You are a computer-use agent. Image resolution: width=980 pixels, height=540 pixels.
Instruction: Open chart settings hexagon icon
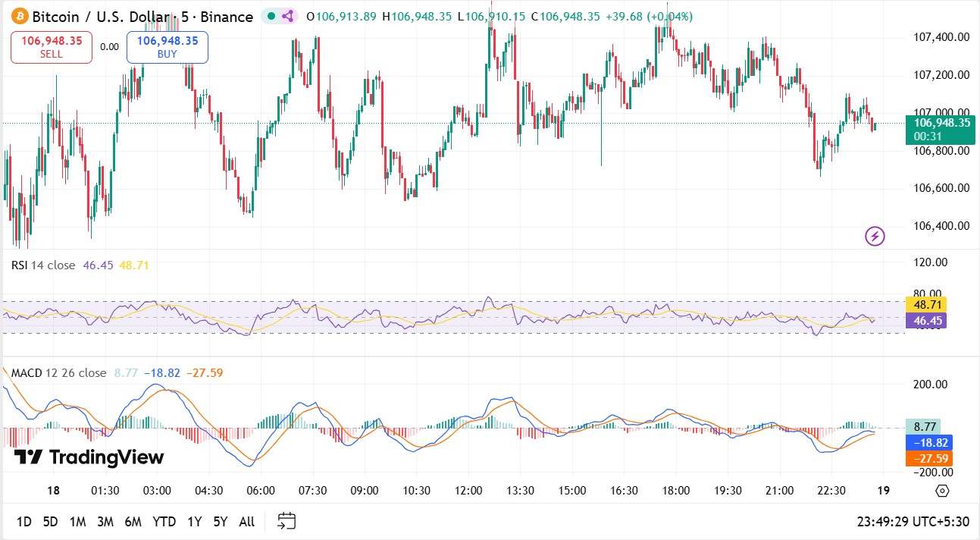coord(942,490)
